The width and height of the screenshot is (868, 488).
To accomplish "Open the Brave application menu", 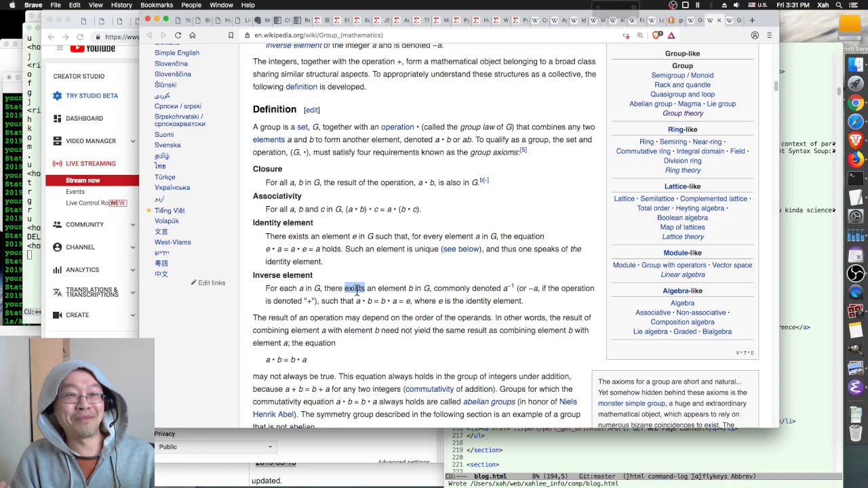I will pyautogui.click(x=33, y=5).
